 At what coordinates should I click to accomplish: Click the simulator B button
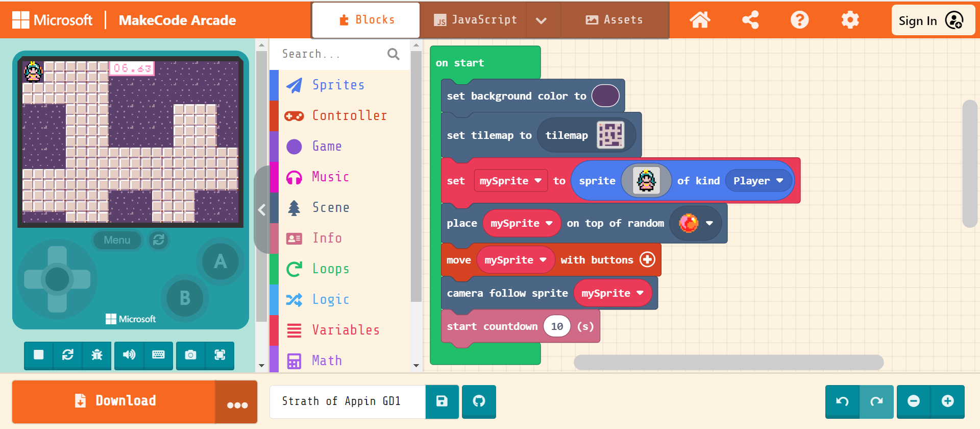185,298
